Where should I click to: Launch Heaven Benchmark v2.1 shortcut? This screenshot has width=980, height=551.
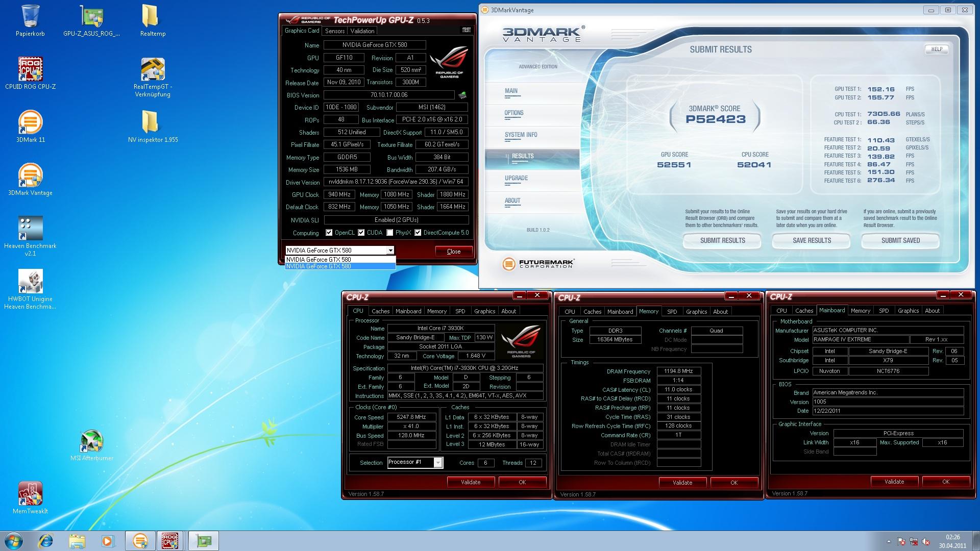[30, 236]
